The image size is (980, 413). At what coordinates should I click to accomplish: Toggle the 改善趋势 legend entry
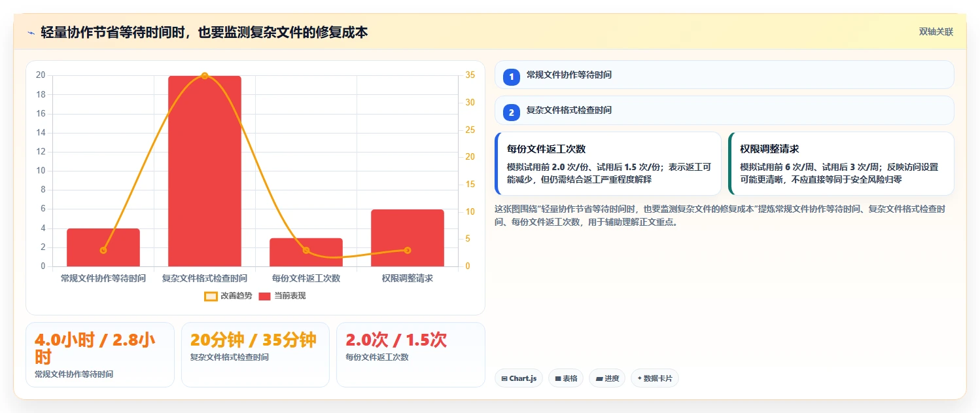228,296
